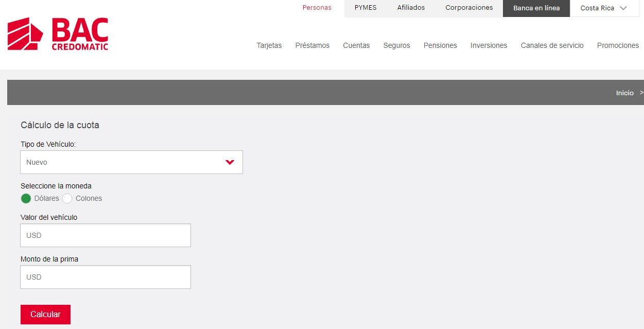Go to the Corporaciones tab
The image size is (644, 329).
[469, 8]
